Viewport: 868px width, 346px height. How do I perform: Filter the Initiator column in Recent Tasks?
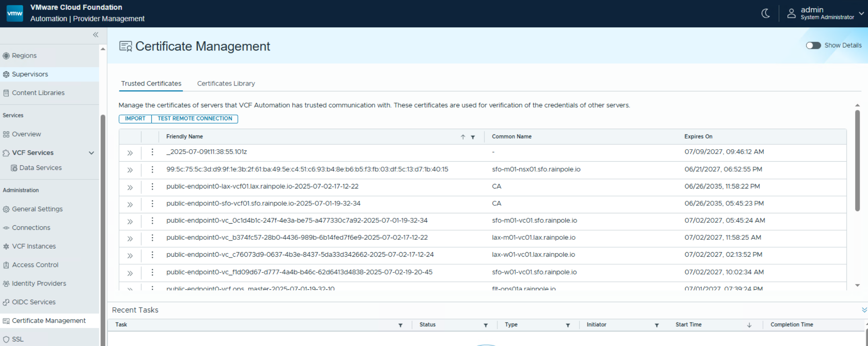click(x=656, y=325)
